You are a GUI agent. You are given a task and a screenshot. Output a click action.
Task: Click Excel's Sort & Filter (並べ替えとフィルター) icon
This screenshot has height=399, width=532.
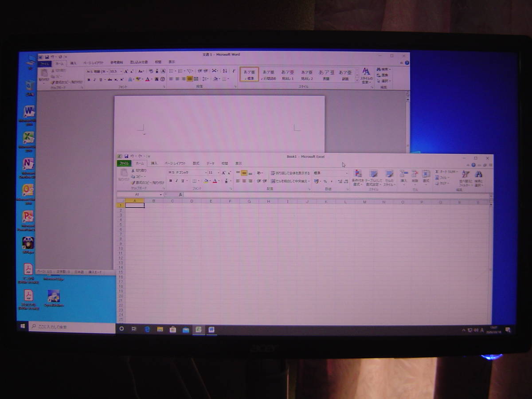point(465,174)
